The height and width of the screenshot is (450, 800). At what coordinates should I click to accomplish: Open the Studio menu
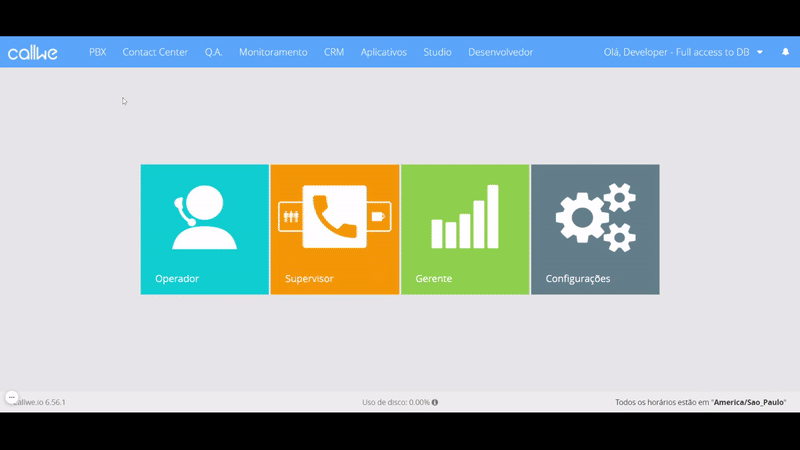click(437, 52)
